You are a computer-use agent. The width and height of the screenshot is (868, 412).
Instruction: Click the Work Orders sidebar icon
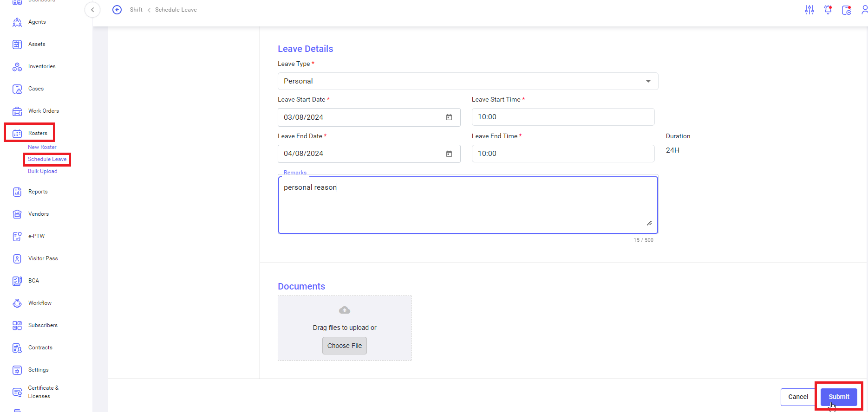click(17, 111)
